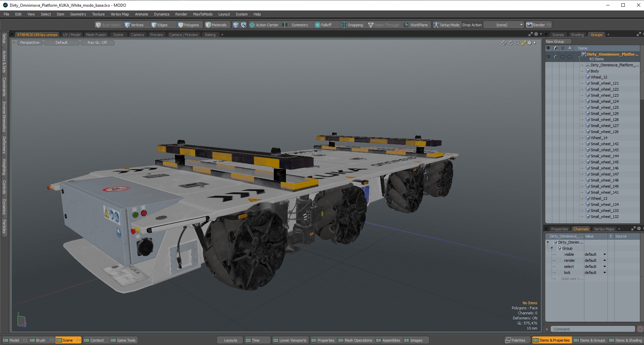Open the File menu
644x345 pixels.
point(6,14)
